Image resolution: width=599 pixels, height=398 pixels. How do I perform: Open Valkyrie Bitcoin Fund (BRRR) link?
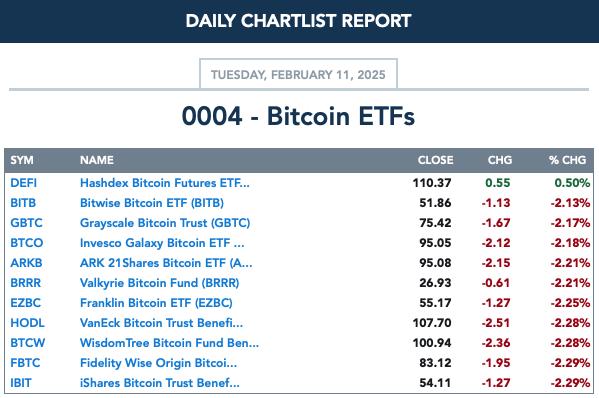pos(160,283)
